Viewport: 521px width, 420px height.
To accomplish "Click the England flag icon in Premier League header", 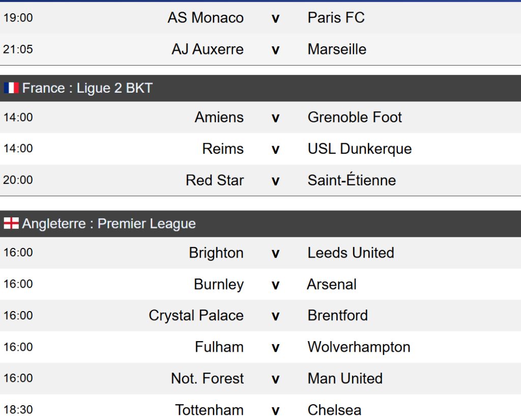I will (x=11, y=223).
